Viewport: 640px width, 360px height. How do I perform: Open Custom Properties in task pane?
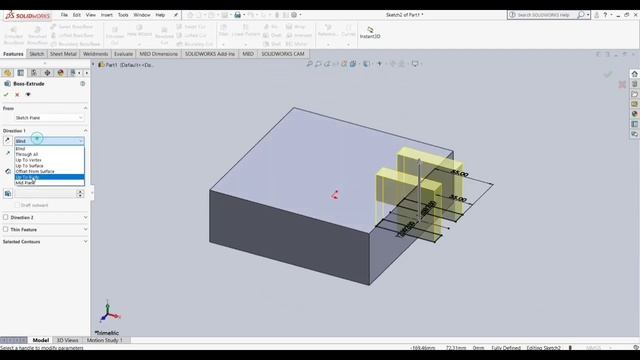coord(634,124)
